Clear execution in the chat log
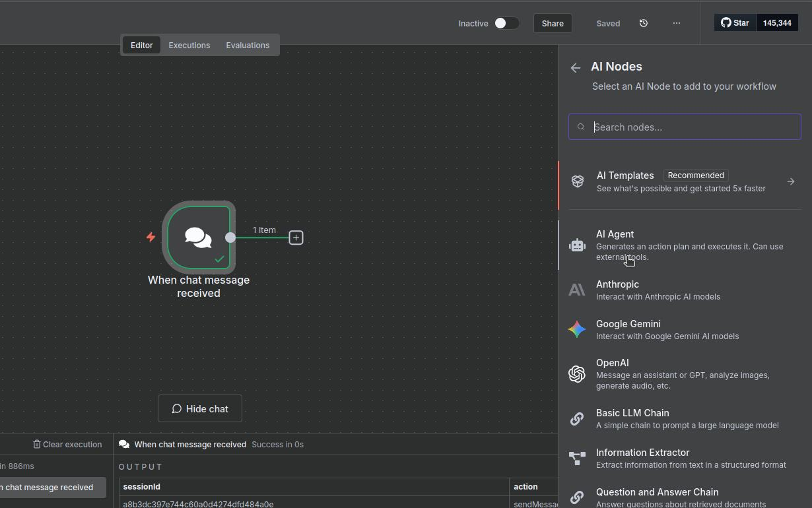Viewport: 812px width, 508px height. (x=67, y=445)
